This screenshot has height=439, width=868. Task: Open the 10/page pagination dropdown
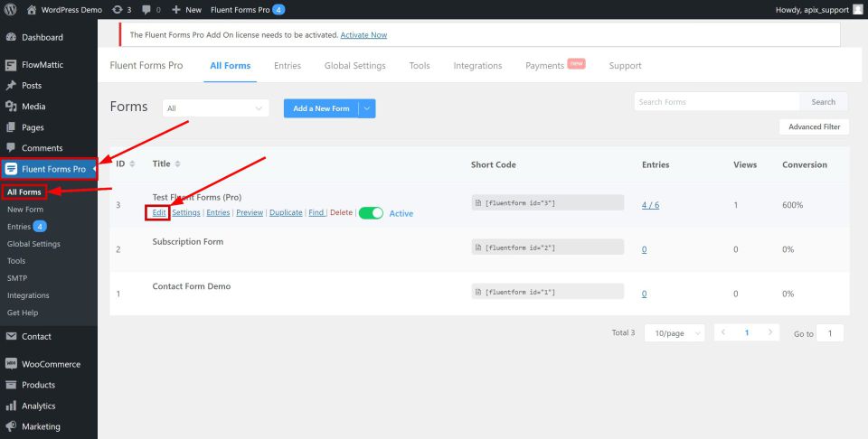click(x=675, y=333)
